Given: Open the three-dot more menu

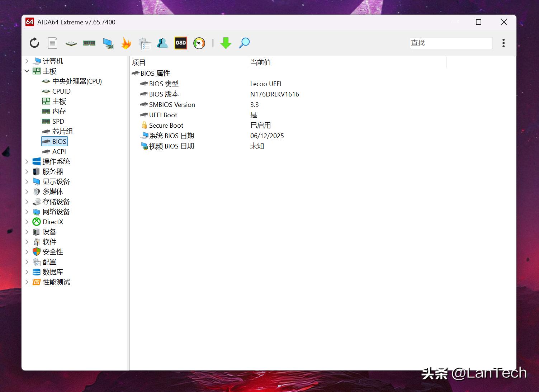Looking at the screenshot, I should pyautogui.click(x=503, y=43).
